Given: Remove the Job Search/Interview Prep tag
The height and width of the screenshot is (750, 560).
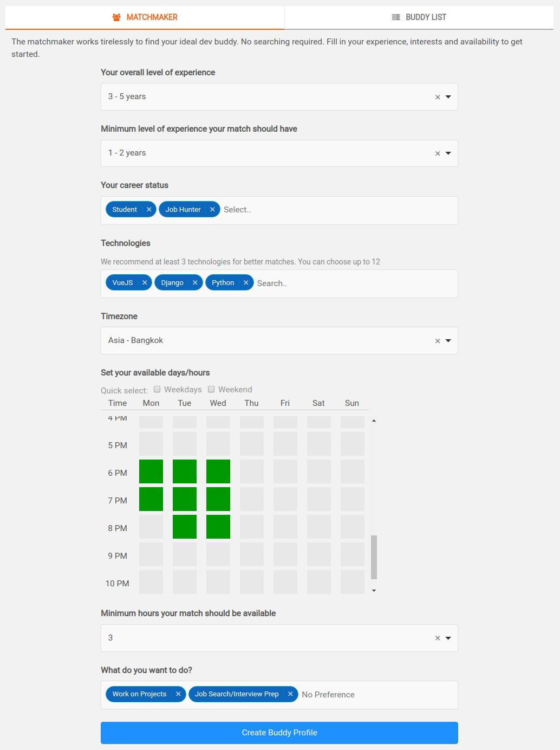Looking at the screenshot, I should tap(290, 694).
